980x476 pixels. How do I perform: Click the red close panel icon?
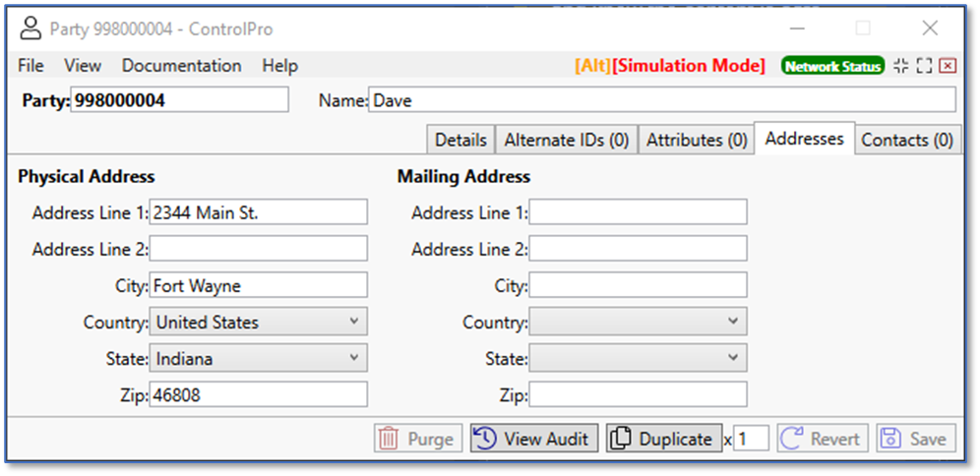point(948,66)
